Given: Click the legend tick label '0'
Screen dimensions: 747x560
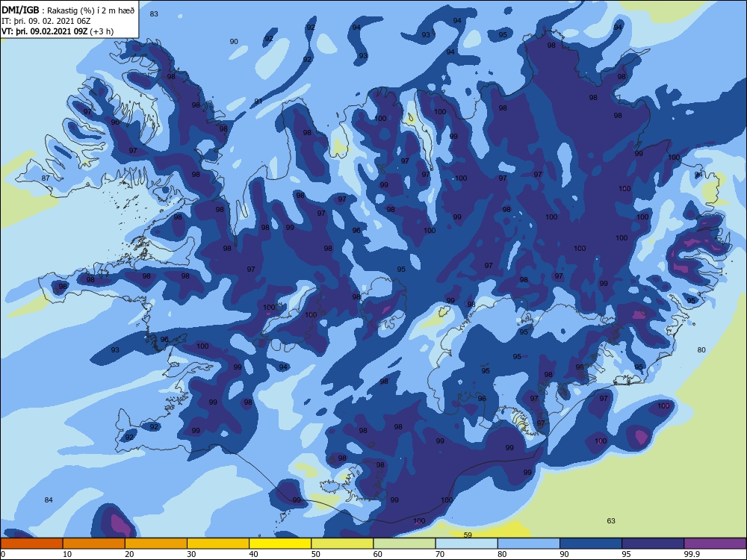Looking at the screenshot, I should point(3,554).
